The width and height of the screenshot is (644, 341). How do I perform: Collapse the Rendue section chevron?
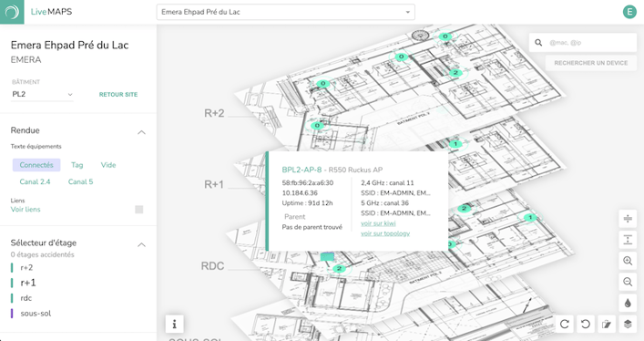(x=141, y=132)
